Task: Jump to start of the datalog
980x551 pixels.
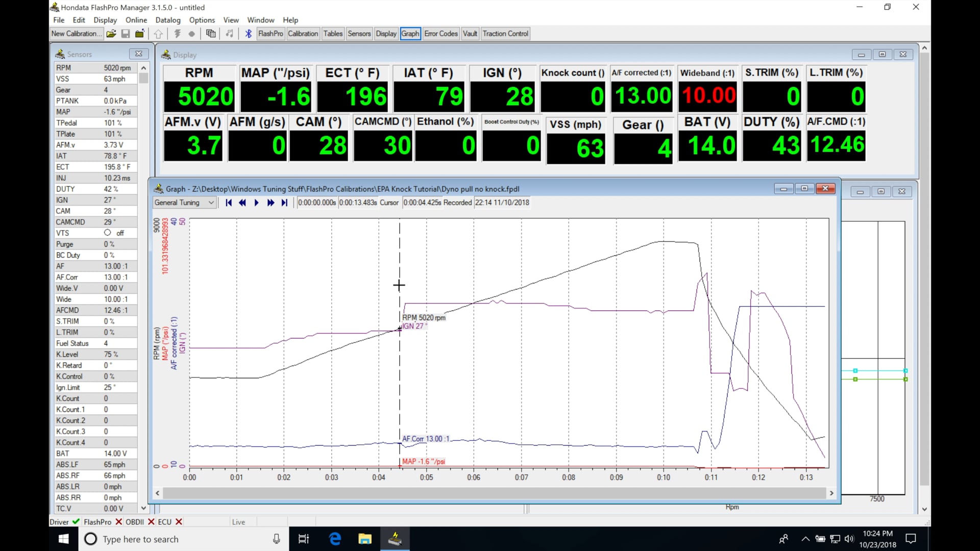Action: click(228, 203)
